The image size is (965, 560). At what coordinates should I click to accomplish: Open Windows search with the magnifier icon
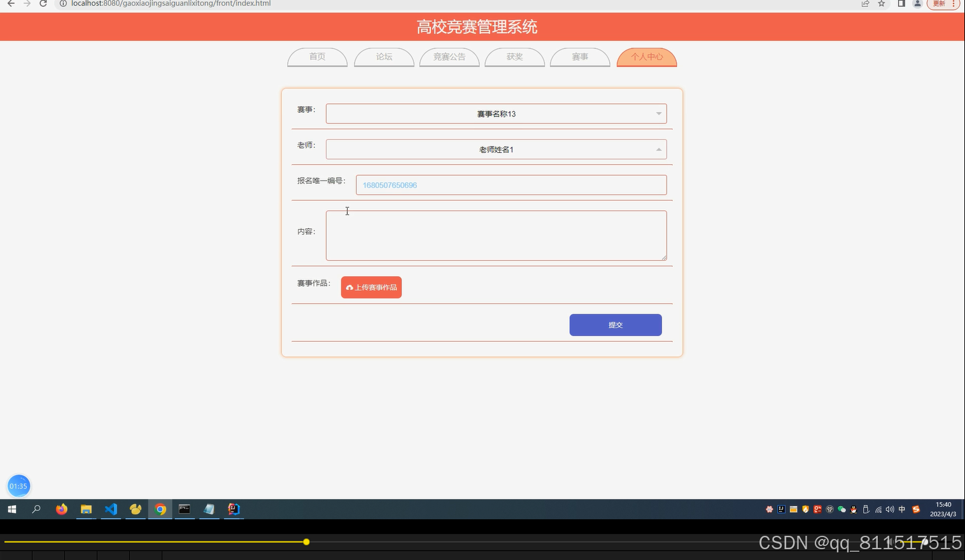(36, 509)
